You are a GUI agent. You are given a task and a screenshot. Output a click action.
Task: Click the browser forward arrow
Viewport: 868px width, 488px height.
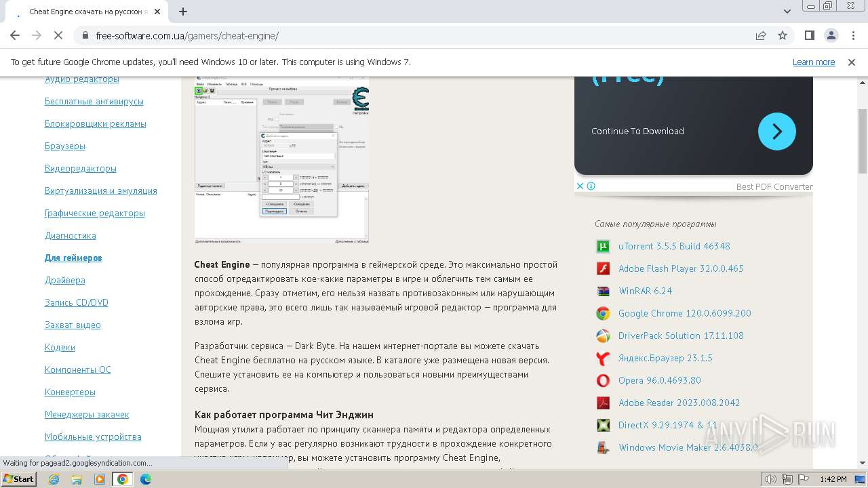tap(37, 36)
